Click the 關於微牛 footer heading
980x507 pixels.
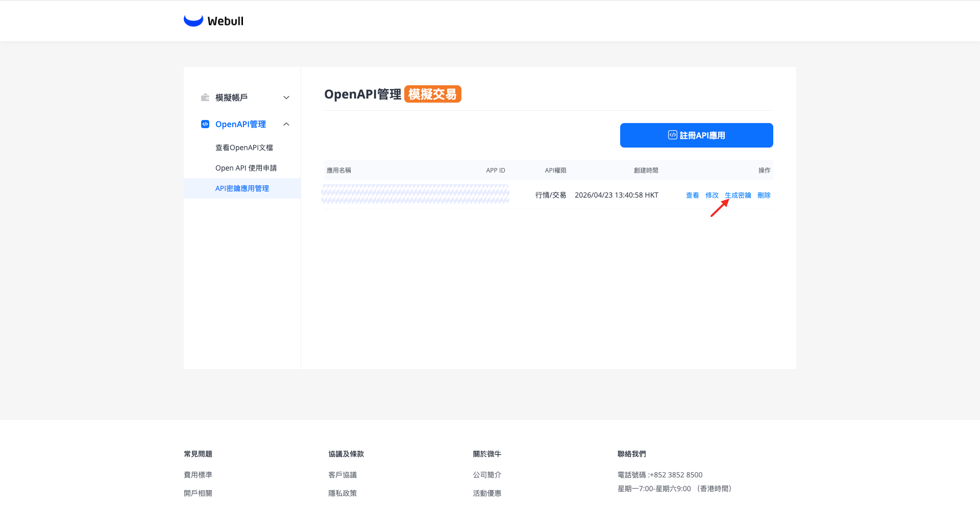click(487, 454)
